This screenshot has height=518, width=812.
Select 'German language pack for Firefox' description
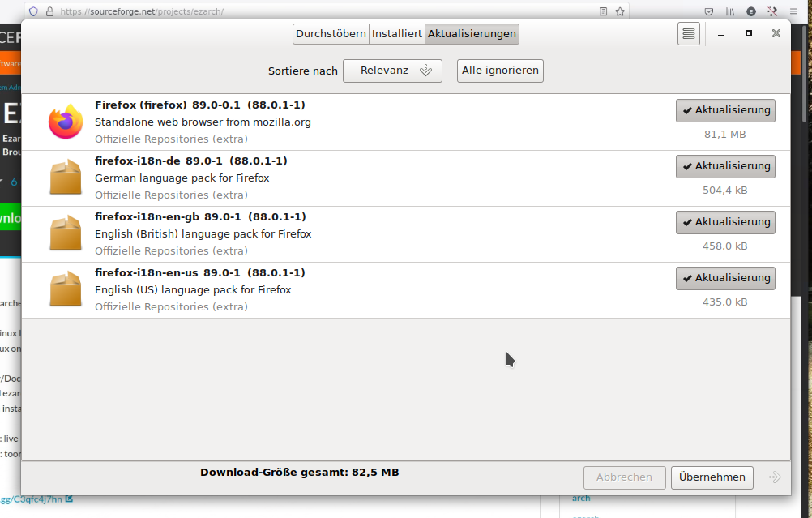coord(182,178)
